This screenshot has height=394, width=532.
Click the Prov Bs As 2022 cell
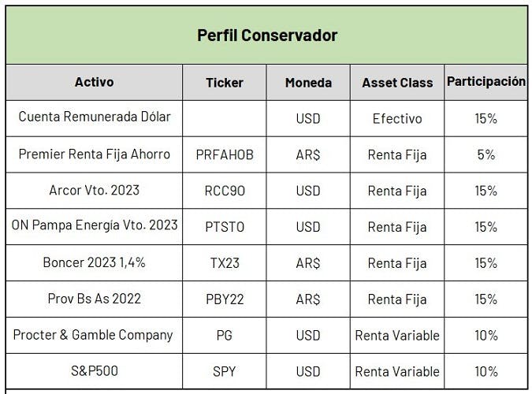click(95, 299)
